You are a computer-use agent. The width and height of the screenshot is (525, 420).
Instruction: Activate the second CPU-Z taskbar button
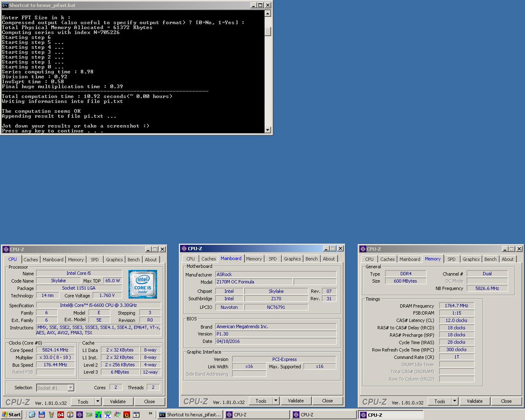coord(324,415)
